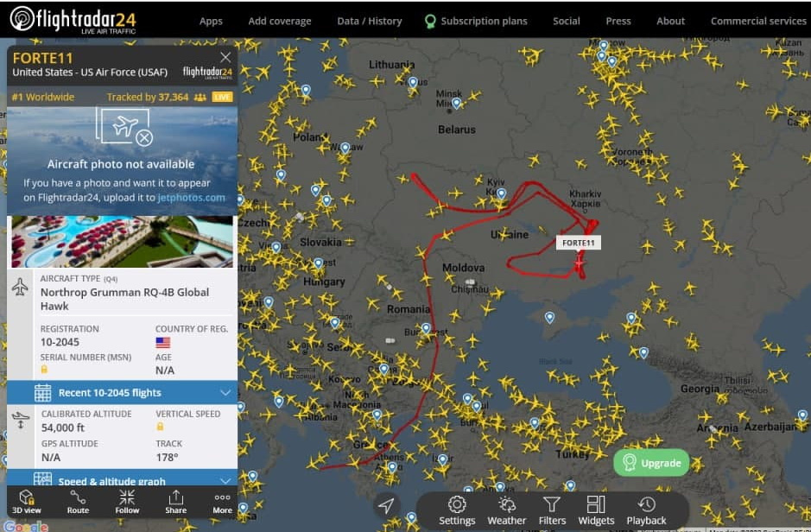Open map Settings

(457, 510)
